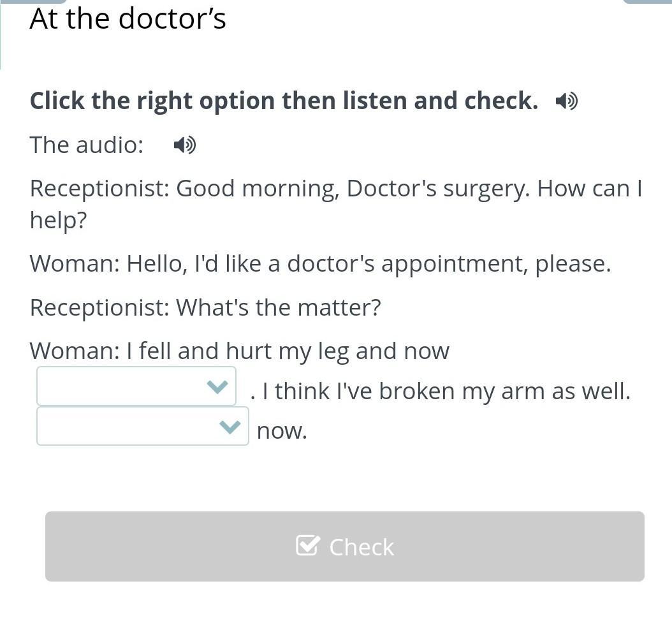This screenshot has width=672, height=623.
Task: Focus the empty first answer select box
Action: click(121, 386)
